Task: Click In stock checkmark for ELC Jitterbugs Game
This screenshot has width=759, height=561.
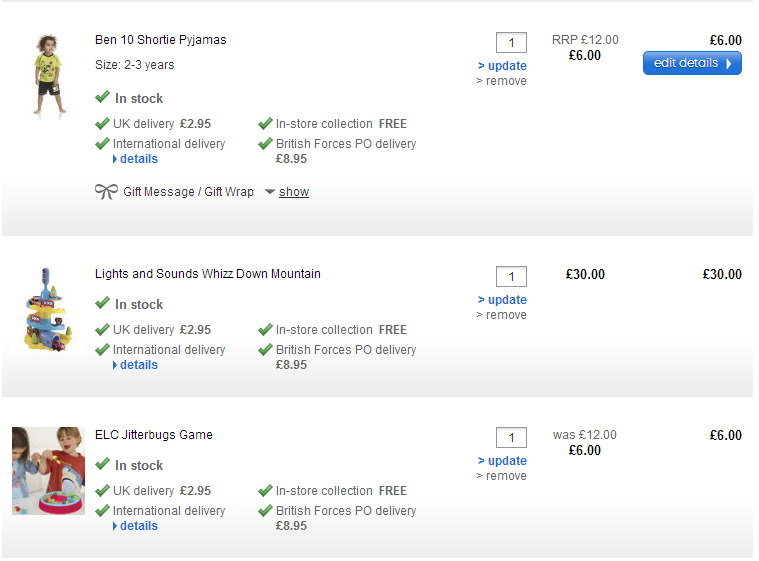Action: (102, 465)
